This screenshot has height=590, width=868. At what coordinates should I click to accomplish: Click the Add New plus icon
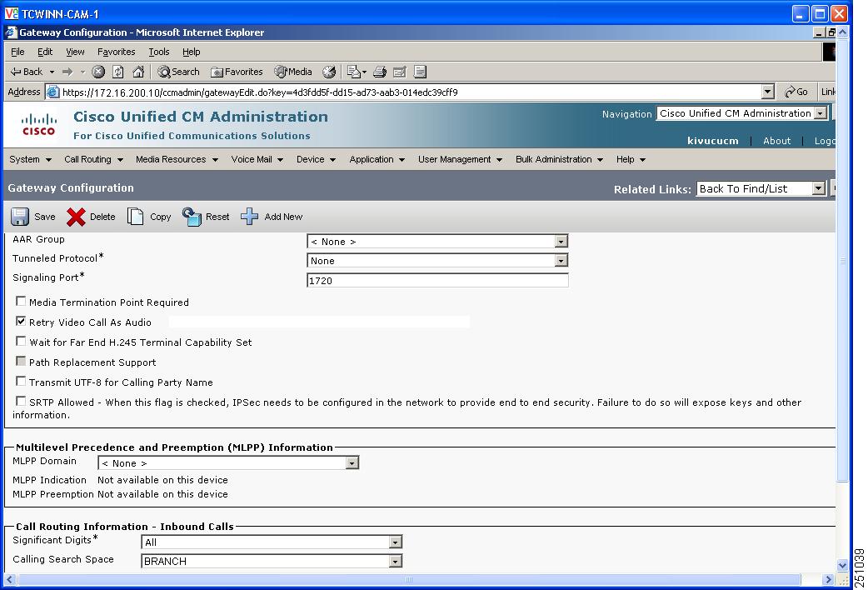250,217
